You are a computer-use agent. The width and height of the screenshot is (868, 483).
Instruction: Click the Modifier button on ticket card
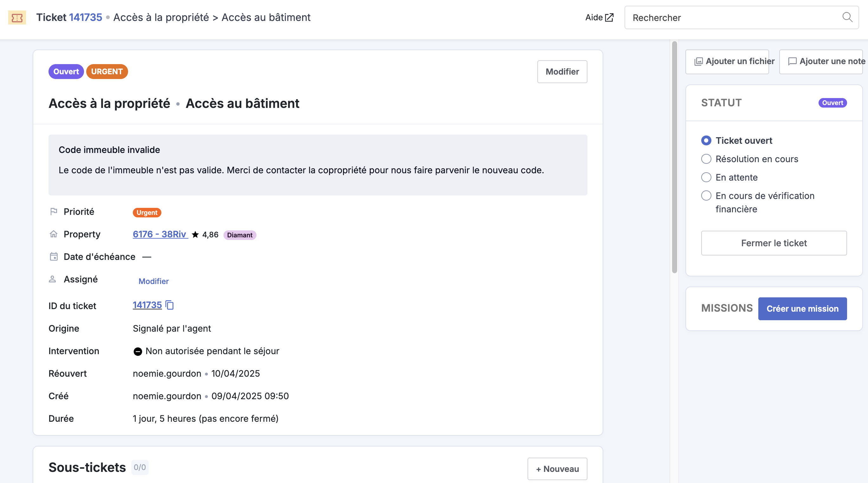pyautogui.click(x=562, y=71)
